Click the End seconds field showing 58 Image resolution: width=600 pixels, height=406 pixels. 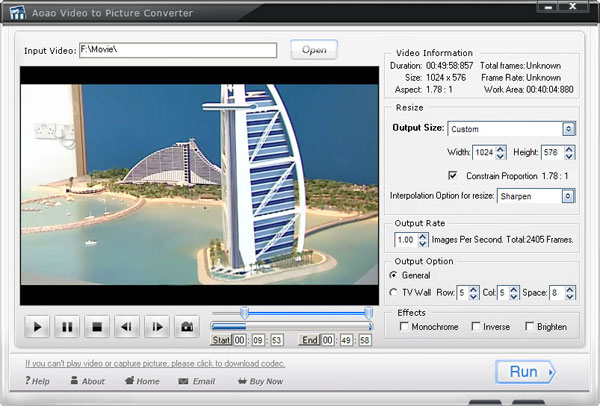coord(365,340)
